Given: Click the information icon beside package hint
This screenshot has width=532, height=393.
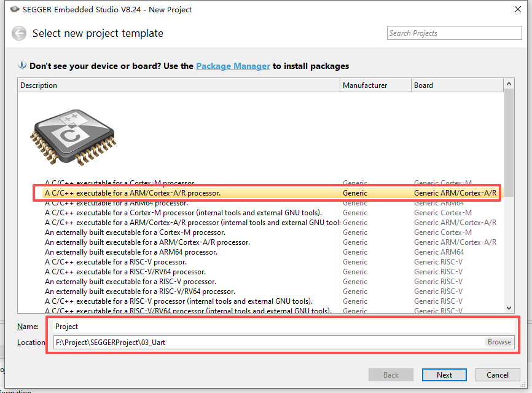Looking at the screenshot, I should (23, 66).
